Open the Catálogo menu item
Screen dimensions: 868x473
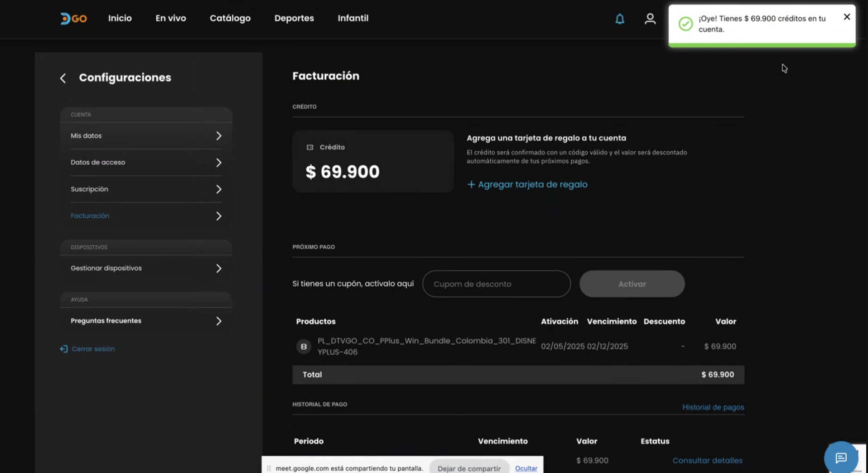click(x=230, y=19)
